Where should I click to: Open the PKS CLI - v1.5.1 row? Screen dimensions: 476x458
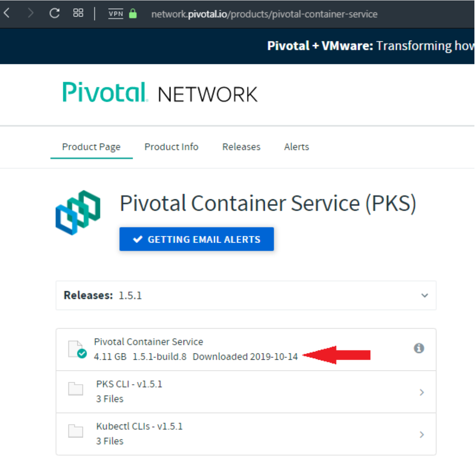246,392
